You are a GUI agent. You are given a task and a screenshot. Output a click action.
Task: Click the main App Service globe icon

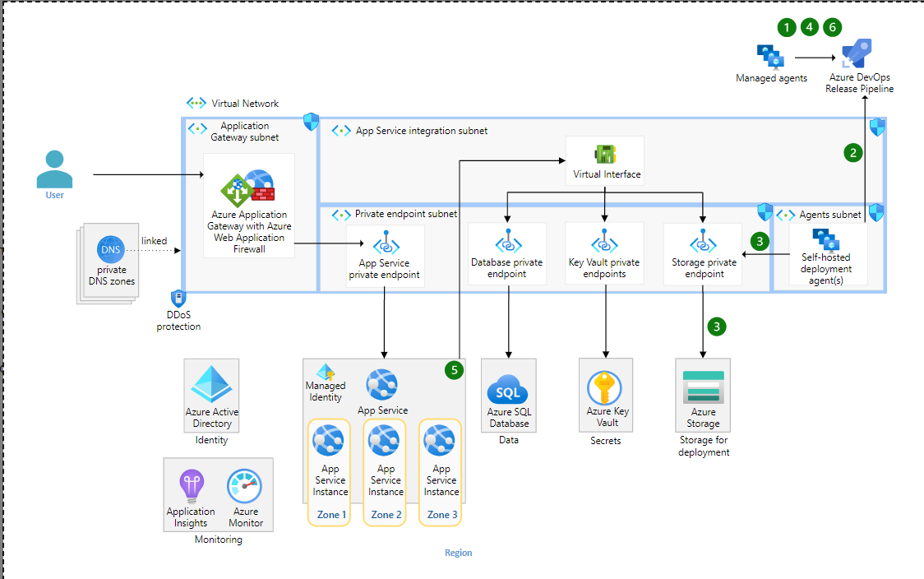pyautogui.click(x=382, y=385)
